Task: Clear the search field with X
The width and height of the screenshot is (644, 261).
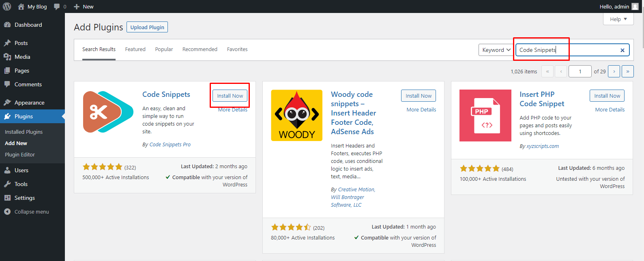Action: point(623,50)
